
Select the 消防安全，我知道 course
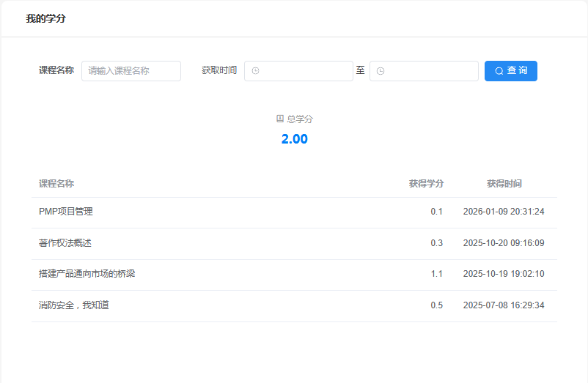pyautogui.click(x=74, y=305)
